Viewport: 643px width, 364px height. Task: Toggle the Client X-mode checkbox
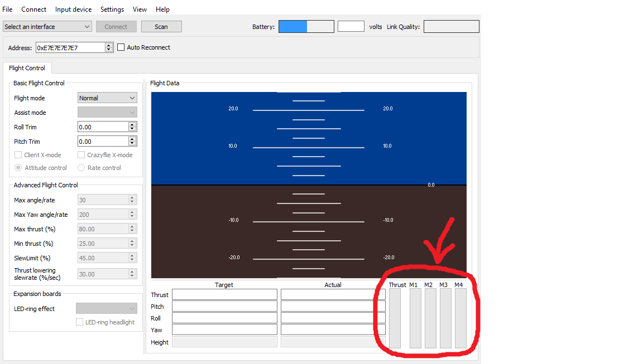click(18, 155)
